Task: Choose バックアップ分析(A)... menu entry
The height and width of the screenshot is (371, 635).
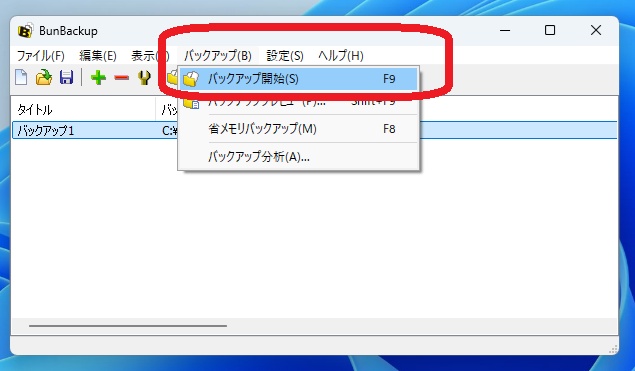Action: coord(299,156)
